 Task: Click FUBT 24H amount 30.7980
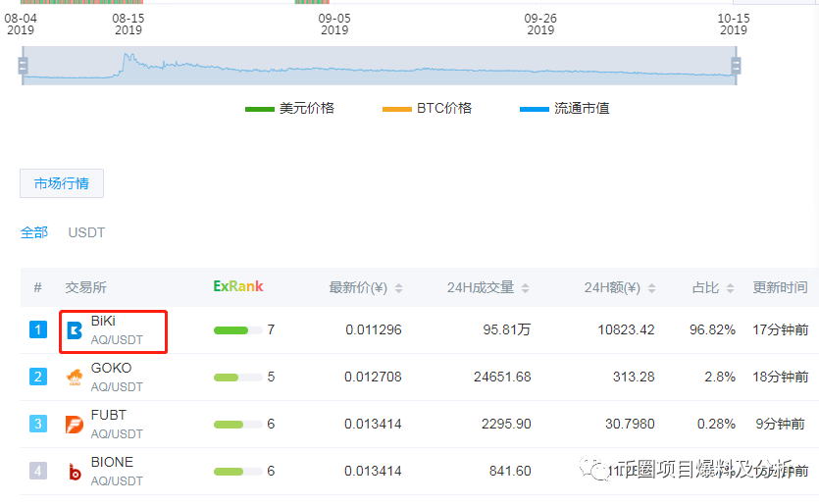(x=630, y=424)
